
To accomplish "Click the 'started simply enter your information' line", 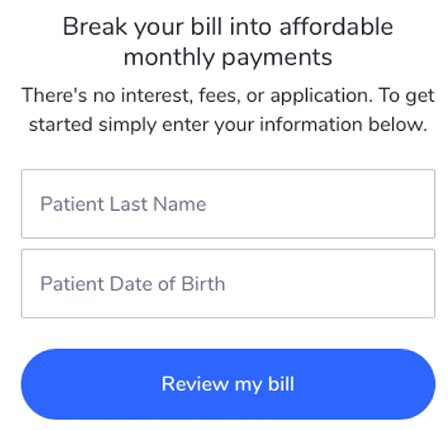I will coord(228,125).
